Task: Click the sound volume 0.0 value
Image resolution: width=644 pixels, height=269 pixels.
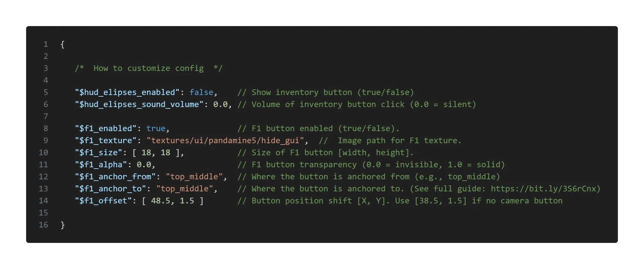Action: (220, 104)
